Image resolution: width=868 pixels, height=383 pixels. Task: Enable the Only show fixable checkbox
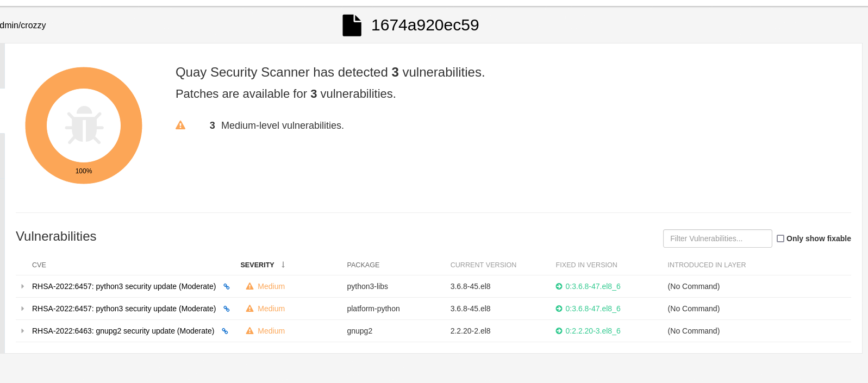[x=780, y=238]
